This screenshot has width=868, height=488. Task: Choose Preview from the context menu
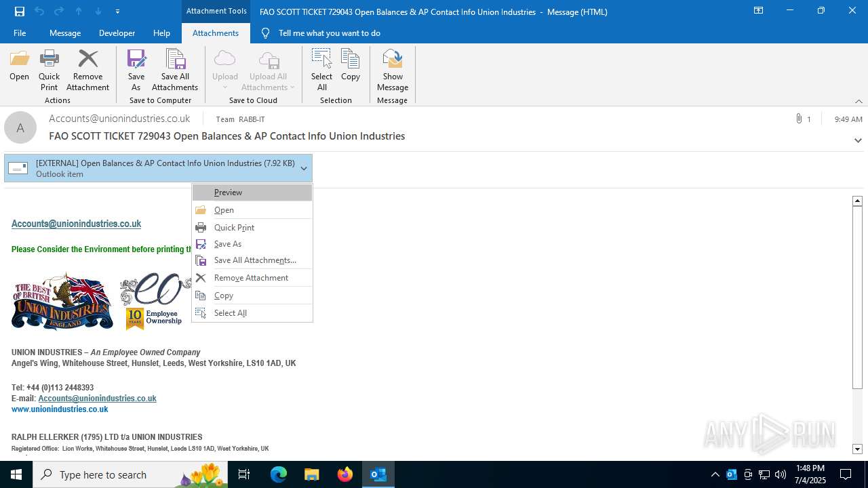[252, 192]
